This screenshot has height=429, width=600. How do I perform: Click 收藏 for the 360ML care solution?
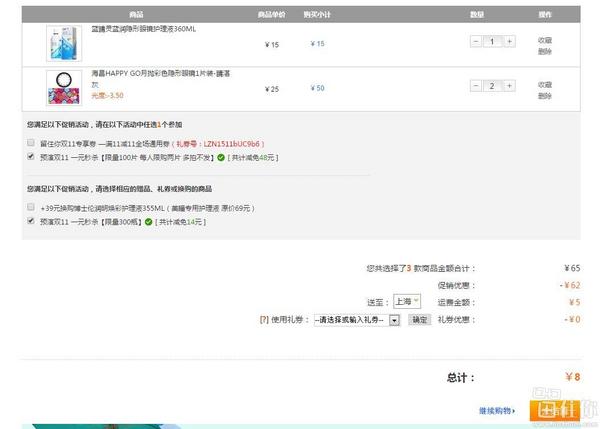click(545, 39)
